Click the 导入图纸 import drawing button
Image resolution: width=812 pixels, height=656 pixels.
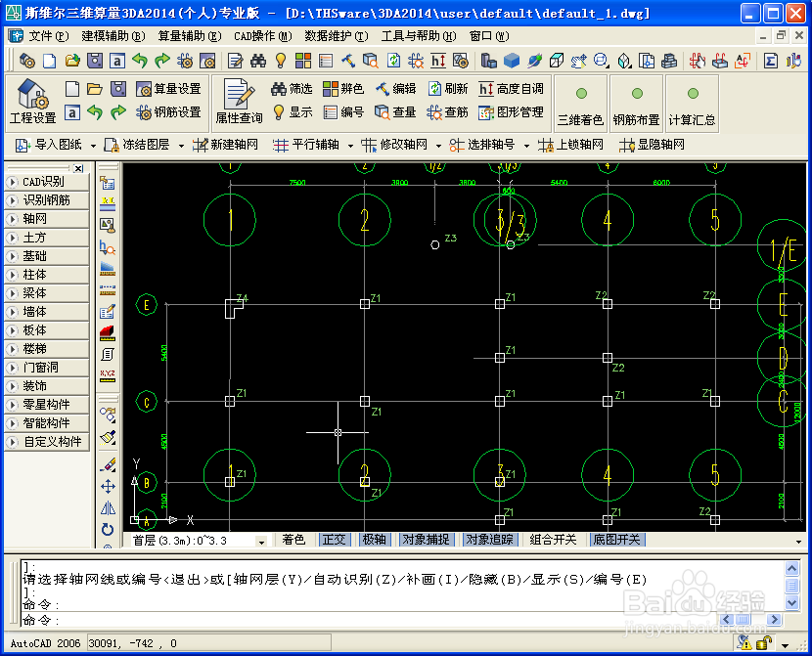(x=48, y=145)
